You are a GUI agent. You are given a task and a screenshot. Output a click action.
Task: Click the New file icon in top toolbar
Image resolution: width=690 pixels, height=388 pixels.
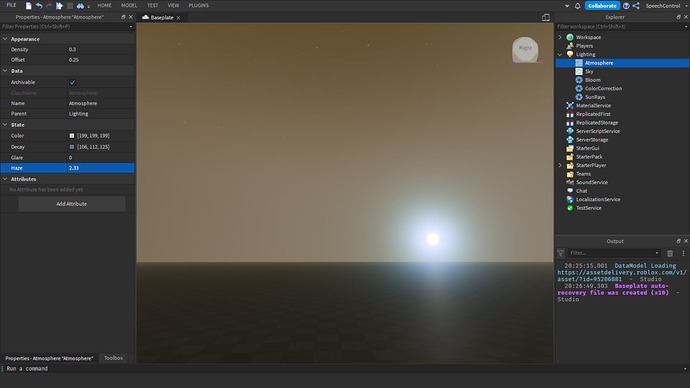(x=29, y=6)
